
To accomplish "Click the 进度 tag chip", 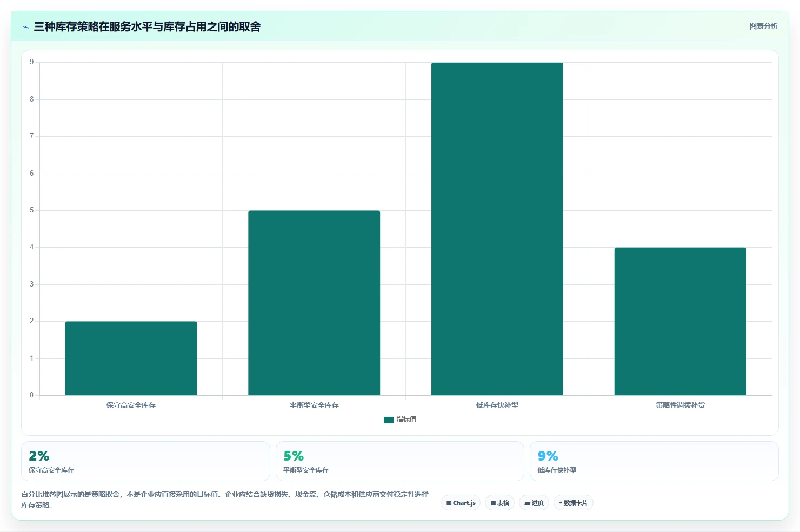I will click(534, 503).
